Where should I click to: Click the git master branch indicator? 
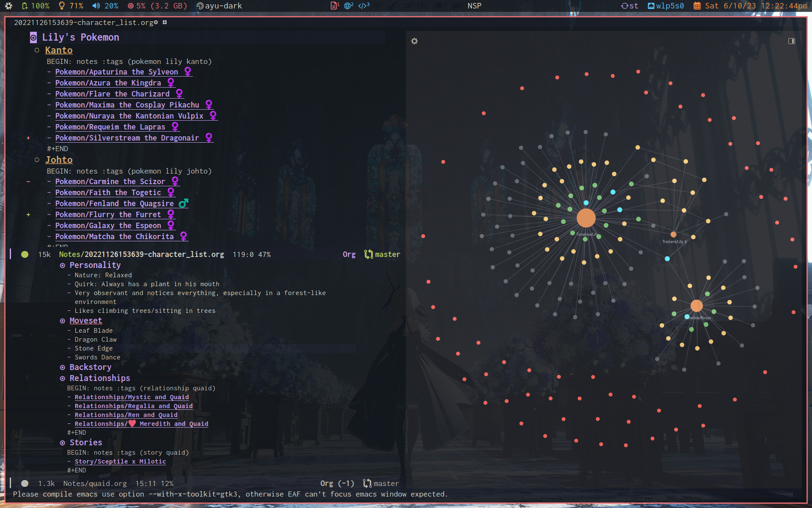382,254
